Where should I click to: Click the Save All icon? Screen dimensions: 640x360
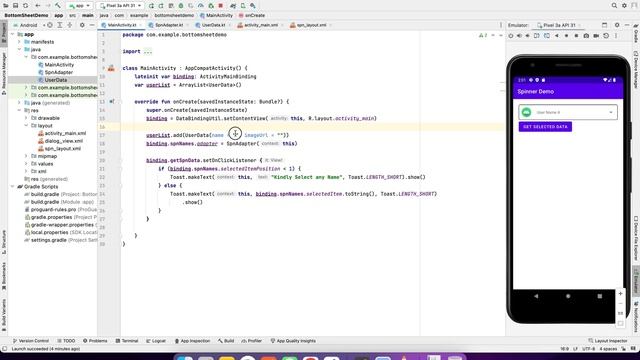(16, 6)
